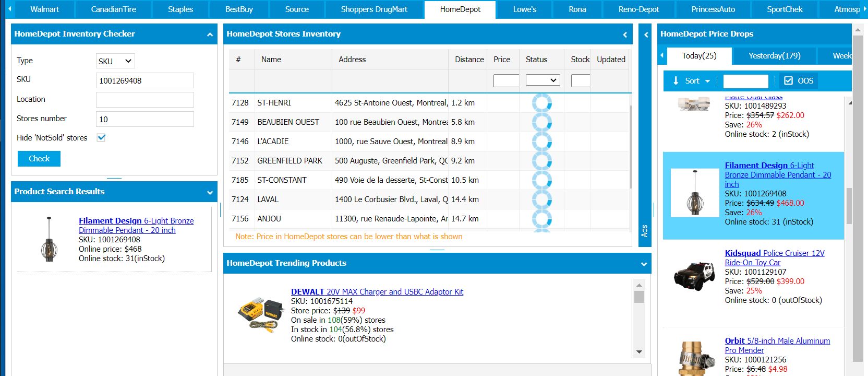
Task: Select the Today(25) price drops tab
Action: click(699, 56)
